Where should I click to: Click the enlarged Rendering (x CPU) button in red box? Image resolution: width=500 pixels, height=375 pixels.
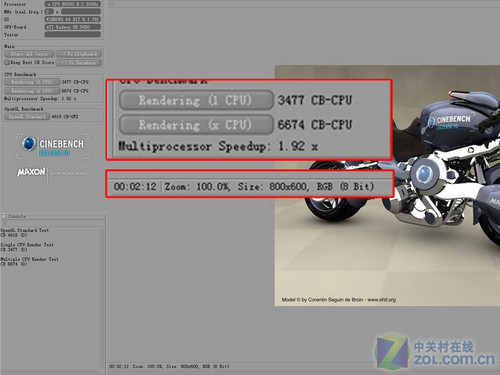pyautogui.click(x=196, y=125)
